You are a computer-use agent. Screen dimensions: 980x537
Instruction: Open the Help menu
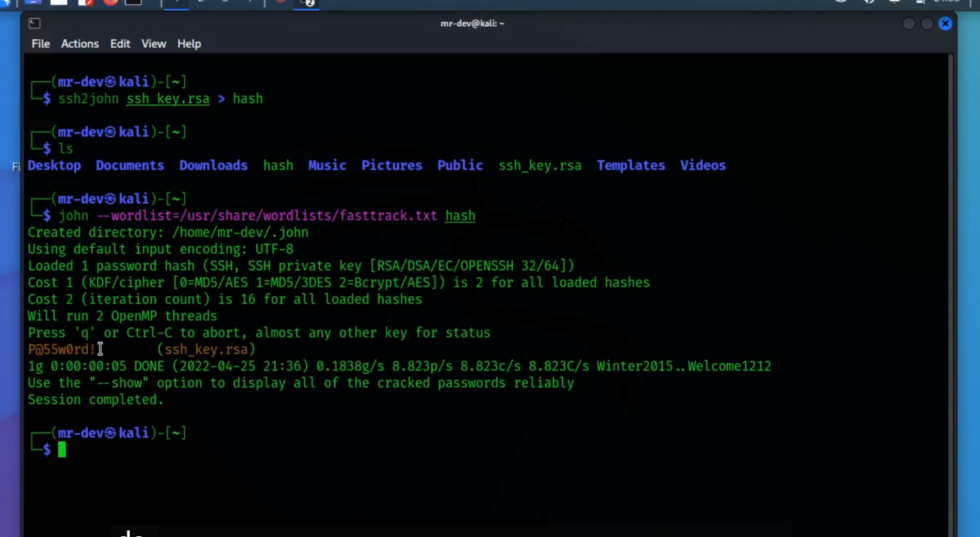coord(189,44)
